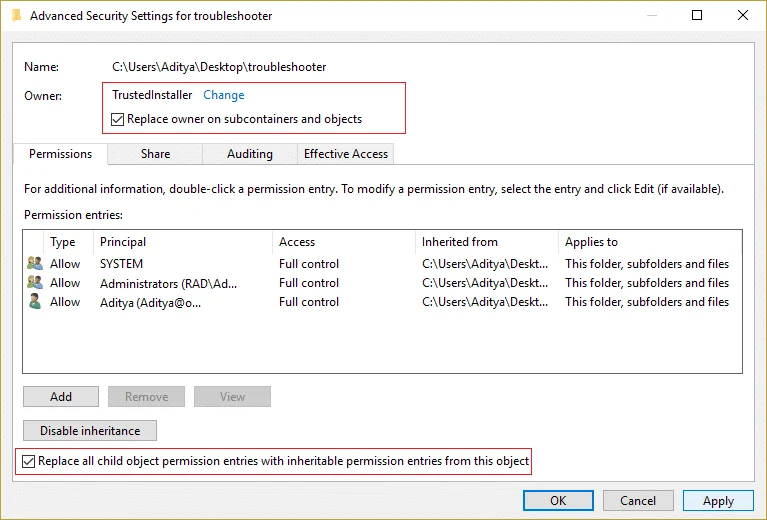Click the TrustedInstaller owner name

152,95
